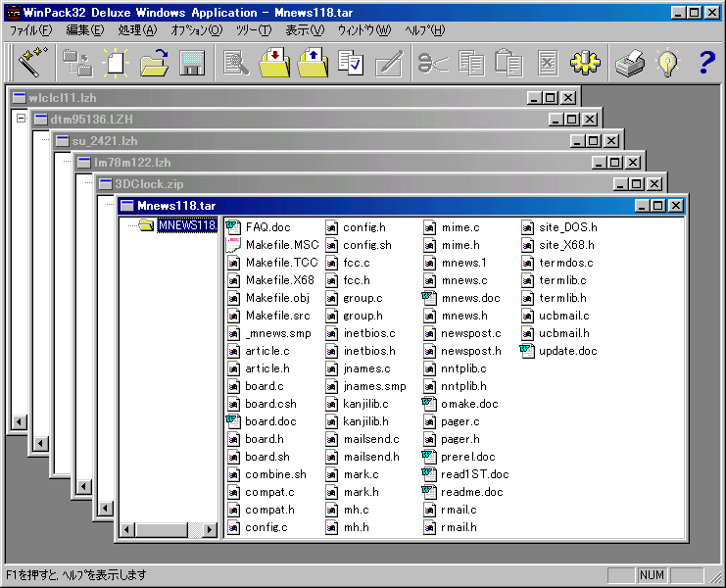Image resolution: width=726 pixels, height=588 pixels.
Task: Click right scroll arrow in Mnews118.tar tree pane
Action: [210, 529]
